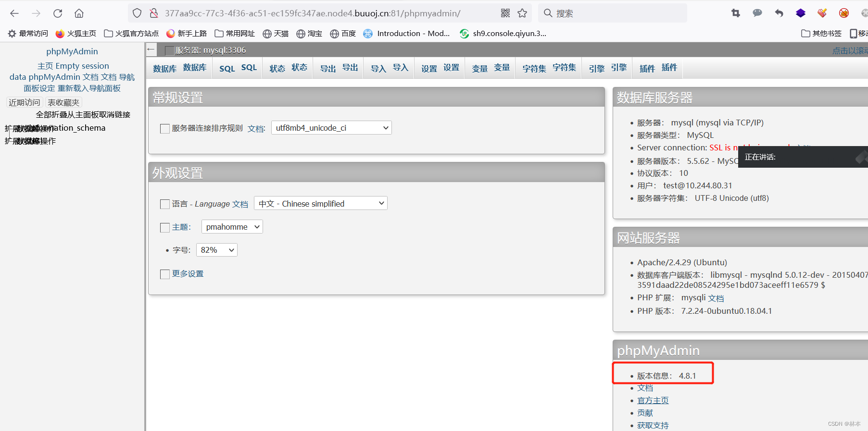Switch to 变量 tab
Image resolution: width=868 pixels, height=431 pixels.
[x=491, y=68]
